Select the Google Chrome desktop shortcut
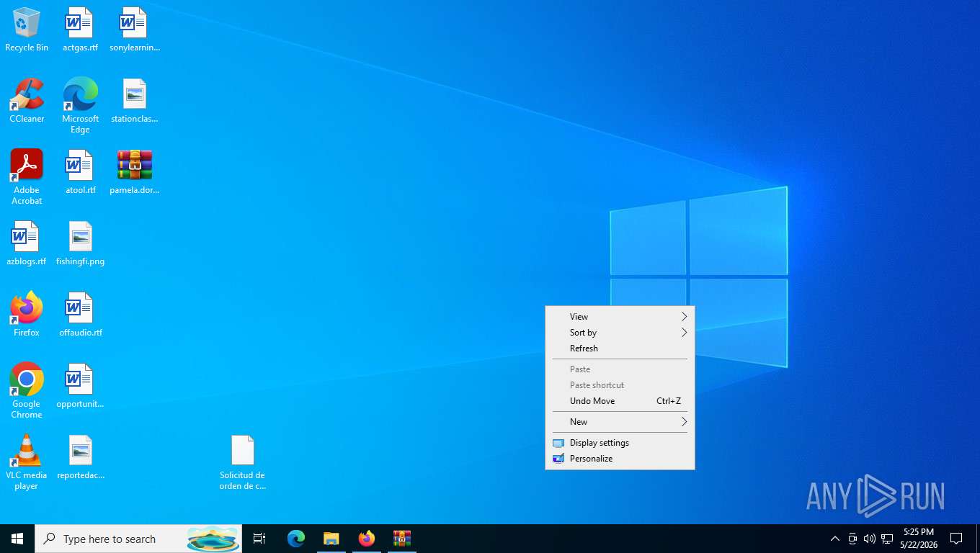 click(27, 391)
